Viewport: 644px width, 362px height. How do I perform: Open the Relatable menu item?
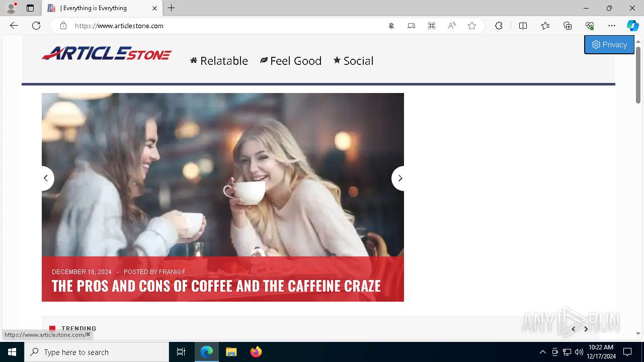click(x=219, y=61)
